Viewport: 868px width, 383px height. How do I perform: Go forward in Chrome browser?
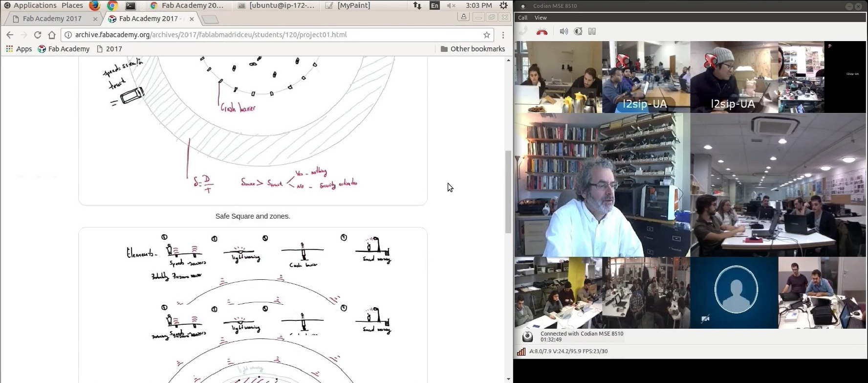[23, 35]
